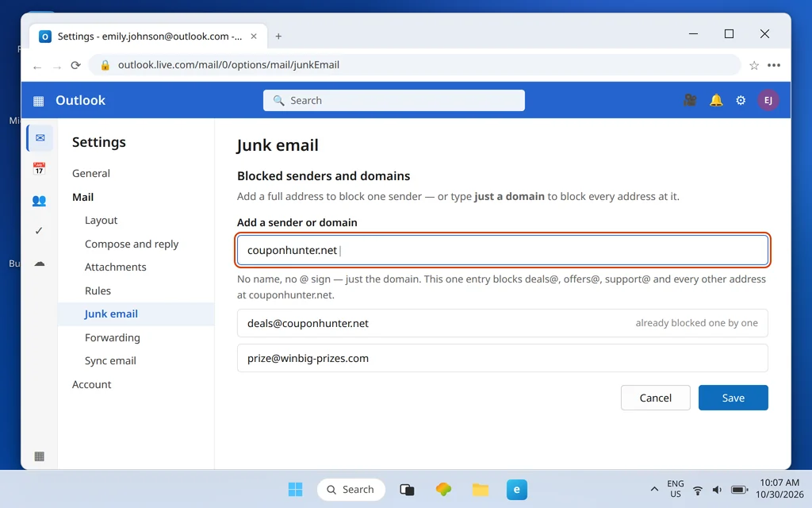Check the battery status icon
The height and width of the screenshot is (508, 812).
[x=739, y=490]
